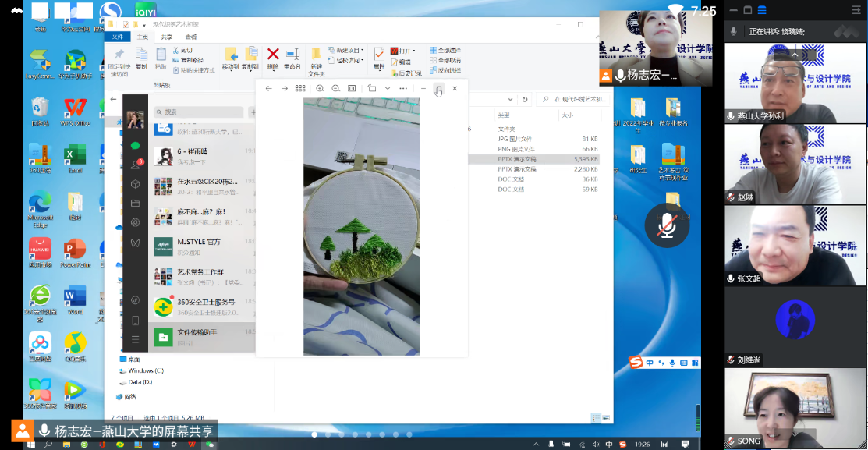The width and height of the screenshot is (868, 450).
Task: Open the thumbnail grid view in image viewer
Action: point(300,89)
